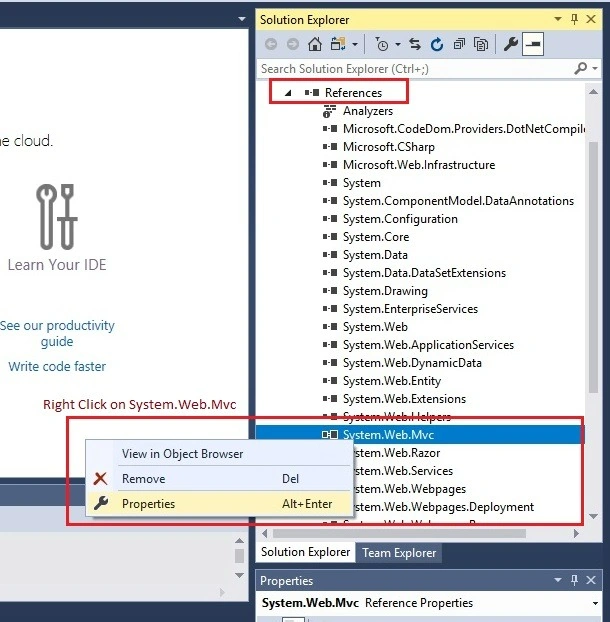610x622 pixels.
Task: Click the Pending Changes Filter clock icon
Action: point(382,44)
